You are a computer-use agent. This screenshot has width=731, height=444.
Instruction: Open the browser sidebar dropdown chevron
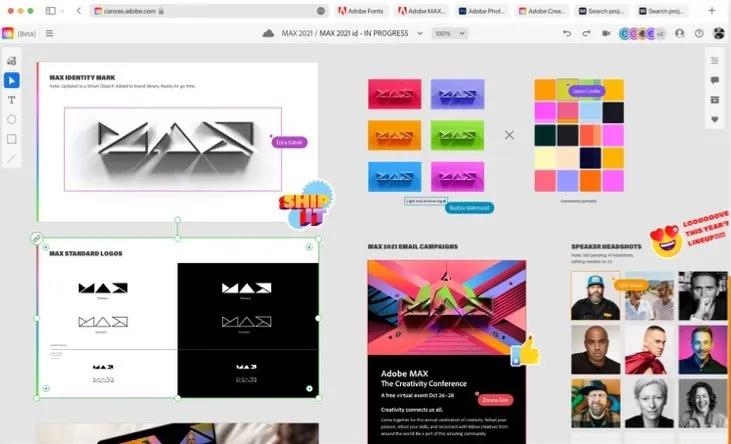pyautogui.click(x=62, y=11)
